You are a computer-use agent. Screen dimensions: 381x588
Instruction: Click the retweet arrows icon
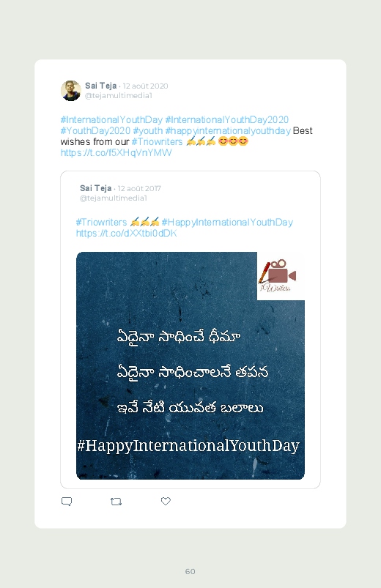116,502
